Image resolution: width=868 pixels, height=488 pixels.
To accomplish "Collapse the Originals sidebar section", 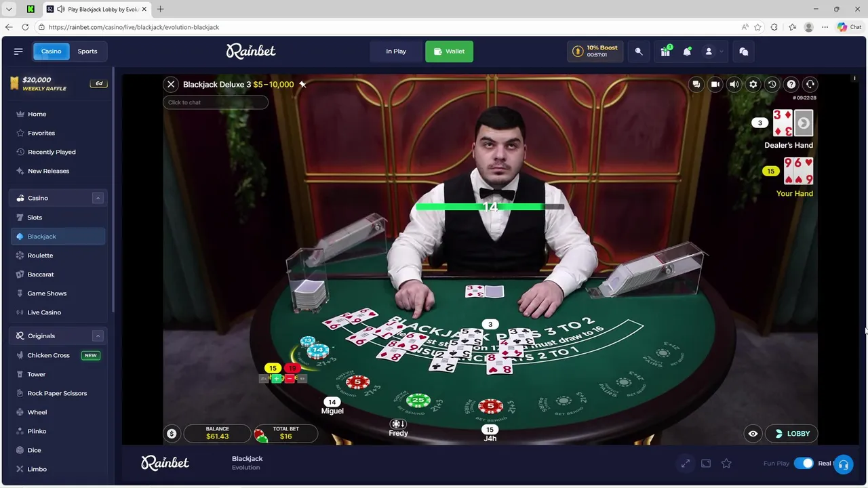I will click(x=98, y=336).
